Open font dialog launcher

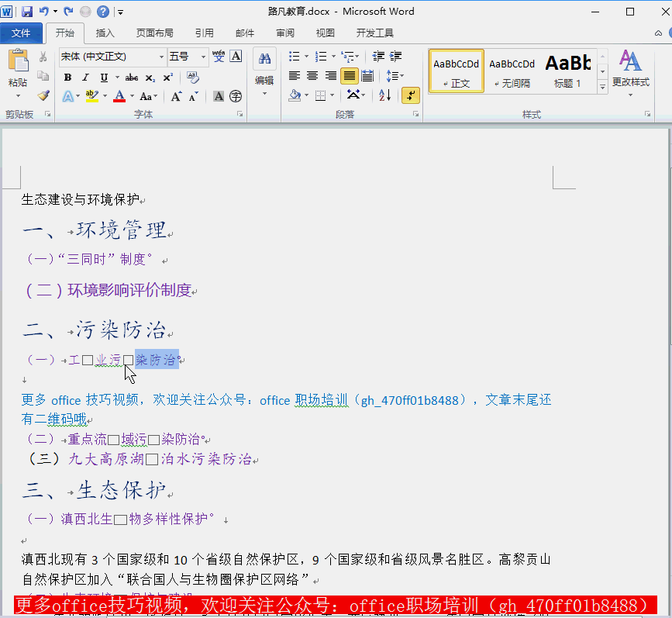click(x=240, y=114)
